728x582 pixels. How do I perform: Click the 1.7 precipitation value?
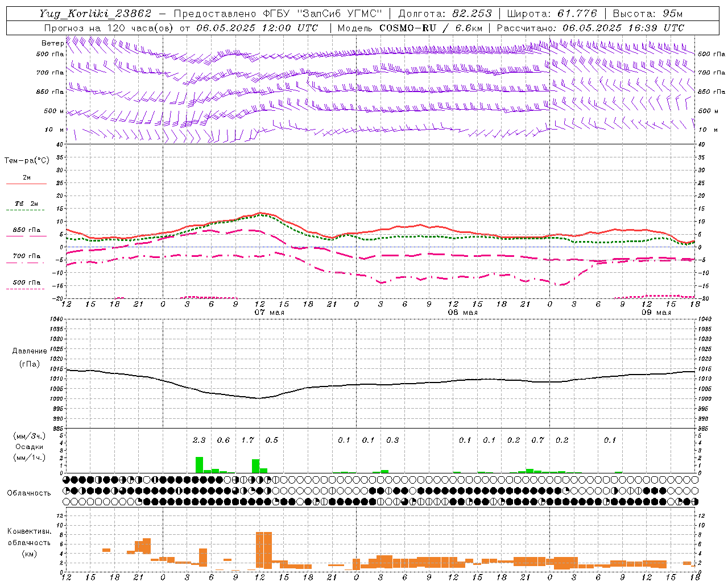247,440
